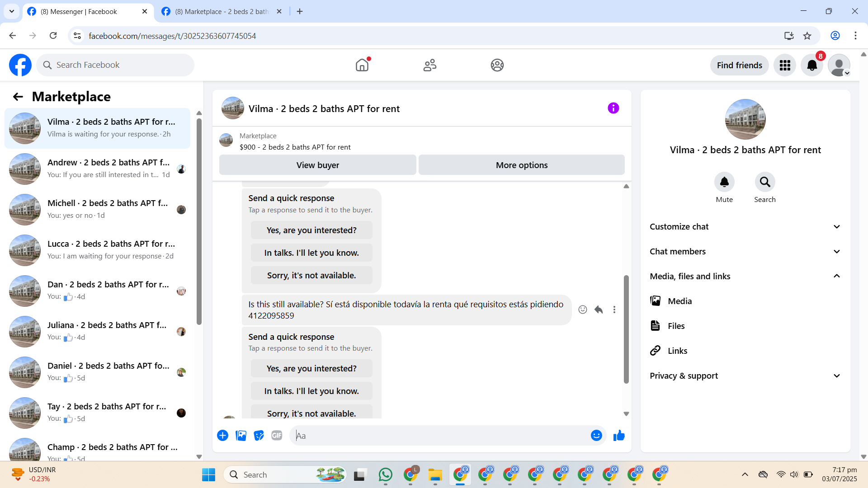Attach a photo using the image icon

(241, 436)
